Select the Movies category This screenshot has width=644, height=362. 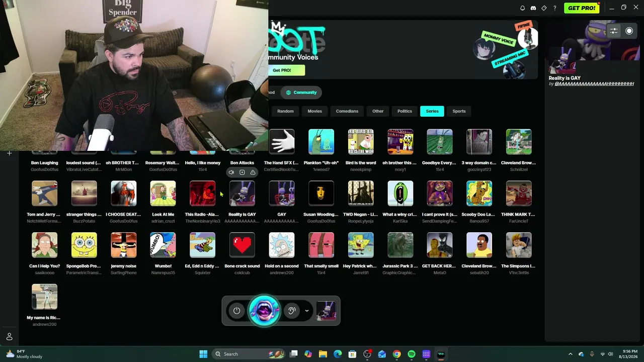(x=315, y=111)
